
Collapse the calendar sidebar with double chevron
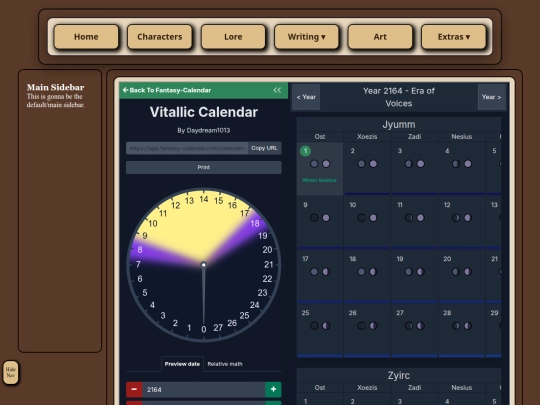(277, 90)
